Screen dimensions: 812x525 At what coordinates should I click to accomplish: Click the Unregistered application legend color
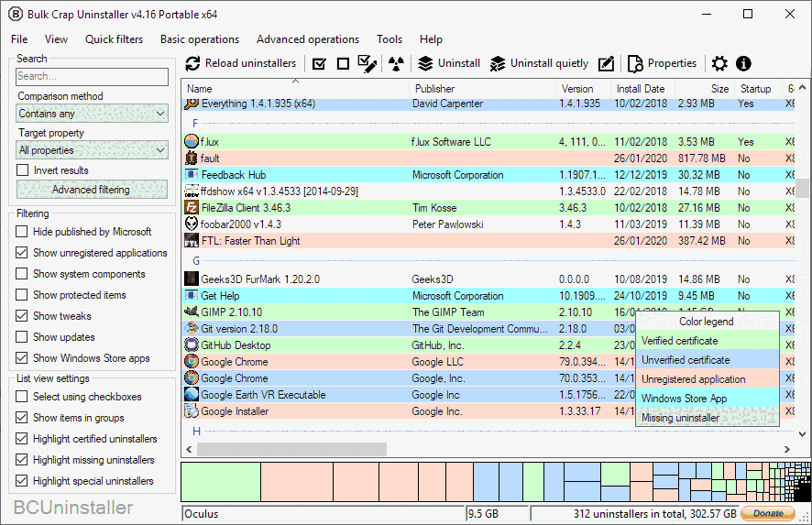707,379
